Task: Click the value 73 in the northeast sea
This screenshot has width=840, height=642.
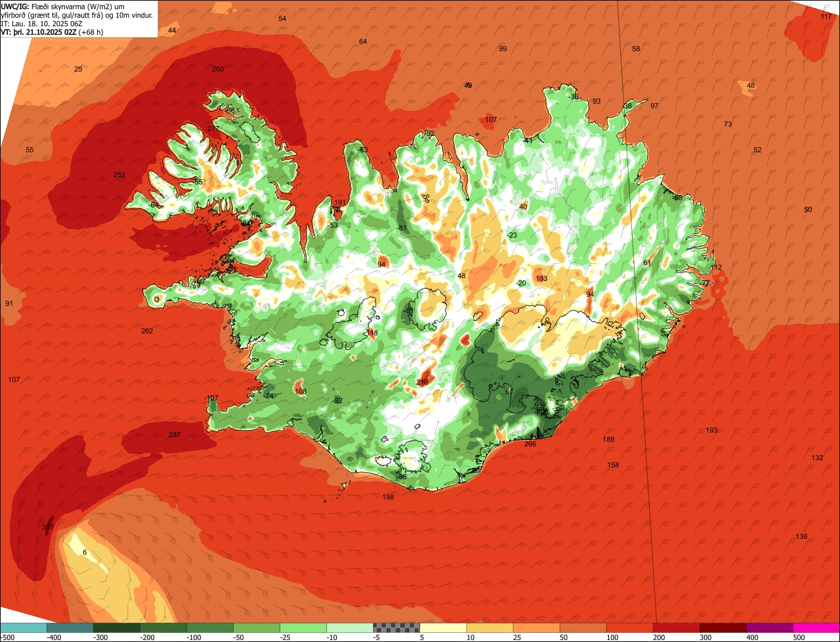Action: click(728, 124)
